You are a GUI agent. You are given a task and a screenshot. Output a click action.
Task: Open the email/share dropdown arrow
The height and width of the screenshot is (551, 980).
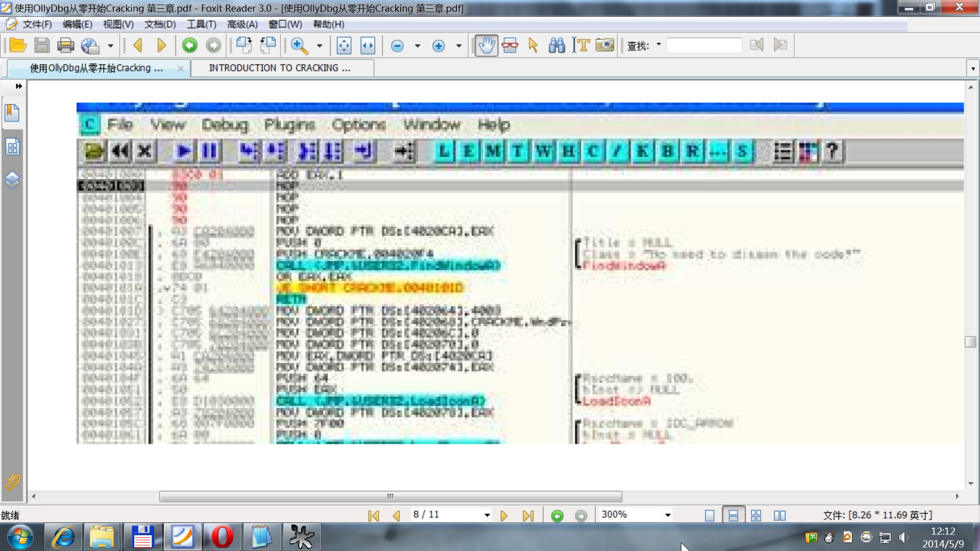[x=110, y=46]
